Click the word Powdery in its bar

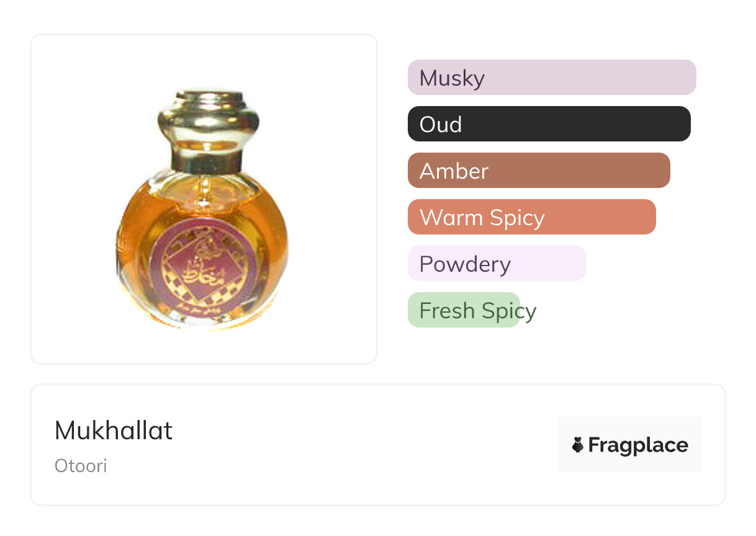pyautogui.click(x=465, y=264)
